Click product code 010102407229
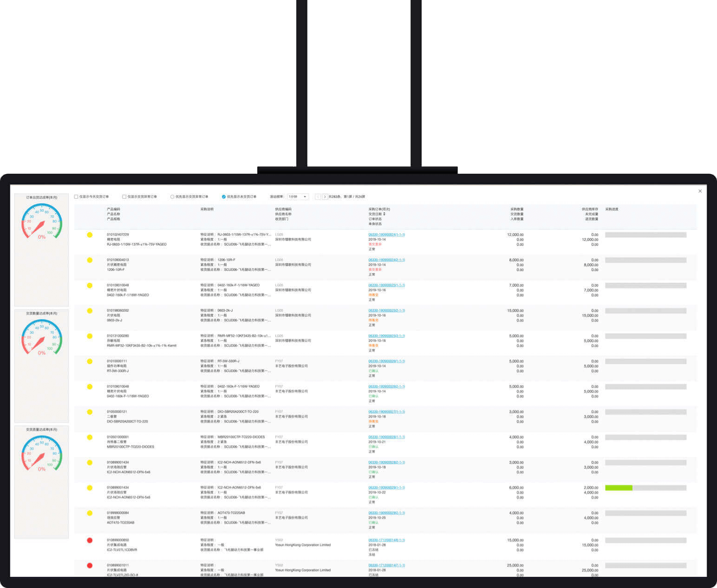 (118, 235)
